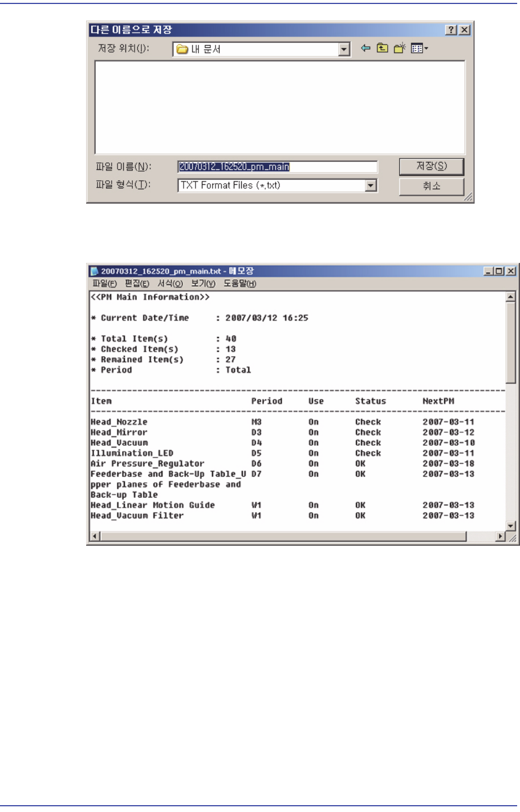Open the 편집(E) menu in Notepad
This screenshot has width=520, height=812.
137,283
